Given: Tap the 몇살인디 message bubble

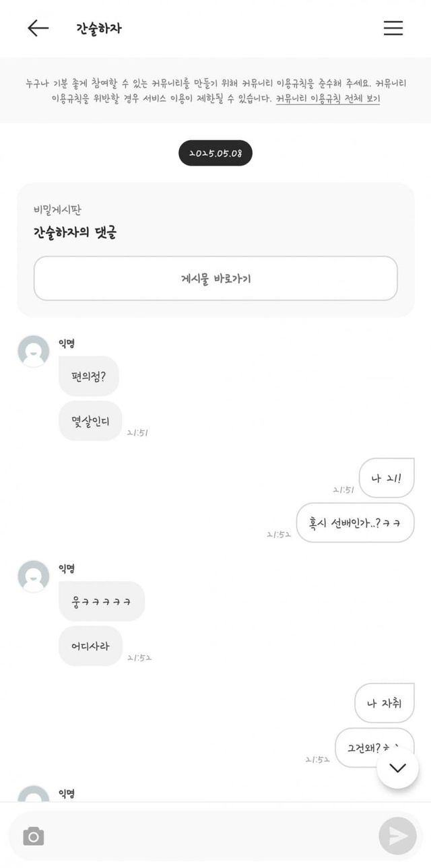Looking at the screenshot, I should point(90,421).
